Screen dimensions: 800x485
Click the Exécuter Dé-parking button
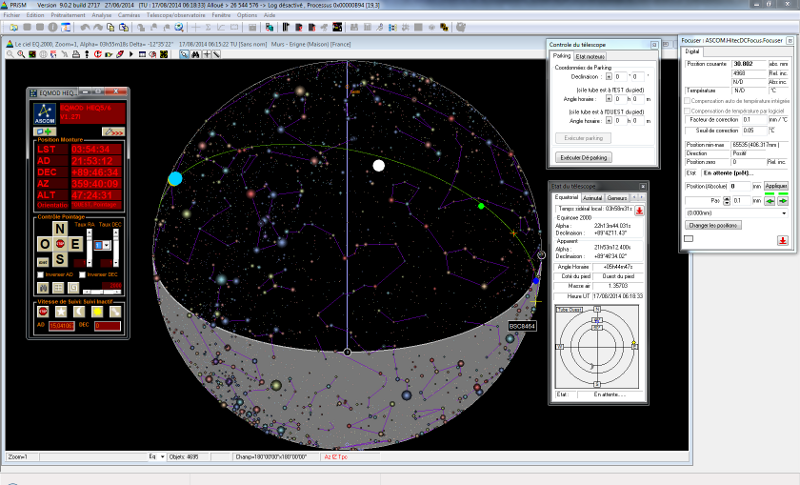tap(586, 157)
